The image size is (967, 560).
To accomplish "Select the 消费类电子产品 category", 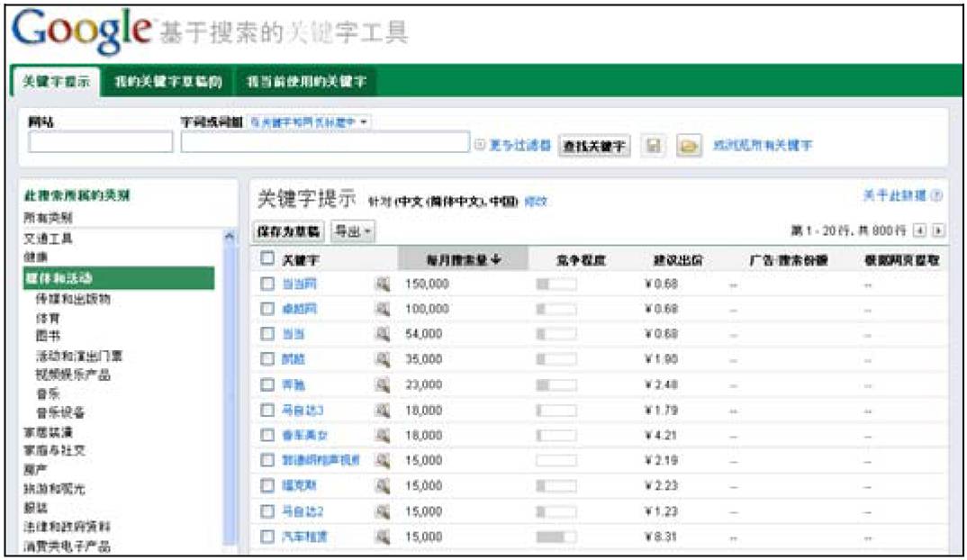I will pyautogui.click(x=67, y=546).
